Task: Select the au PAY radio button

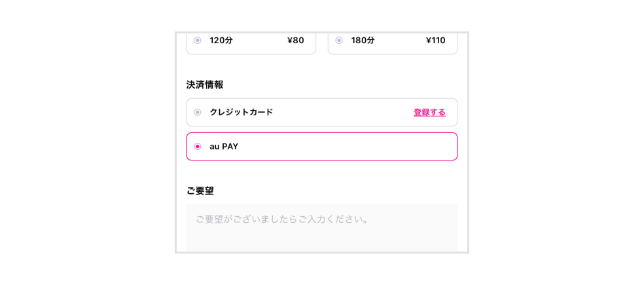Action: (198, 146)
